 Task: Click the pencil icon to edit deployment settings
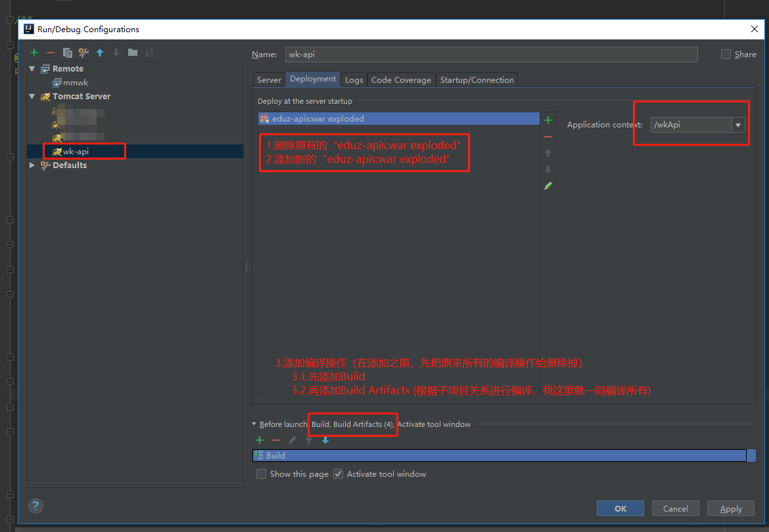tap(548, 186)
